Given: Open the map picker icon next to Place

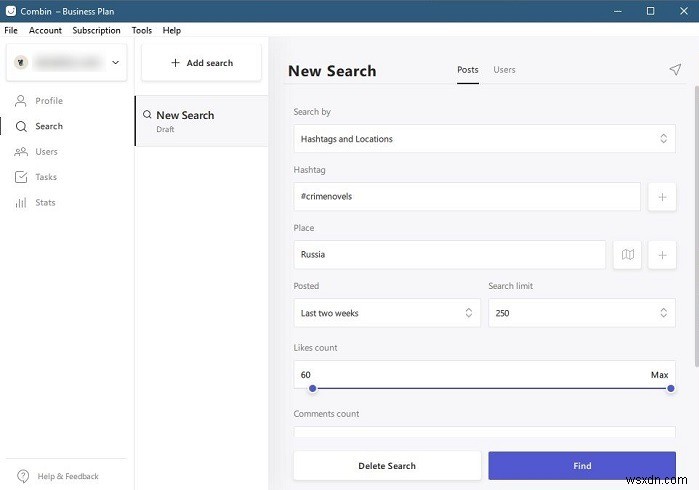Looking at the screenshot, I should pos(628,255).
